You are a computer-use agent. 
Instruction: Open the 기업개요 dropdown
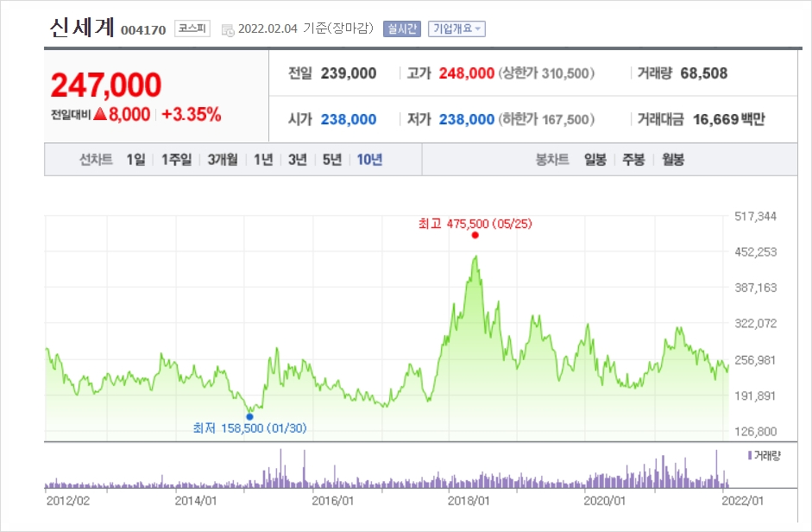[x=456, y=29]
